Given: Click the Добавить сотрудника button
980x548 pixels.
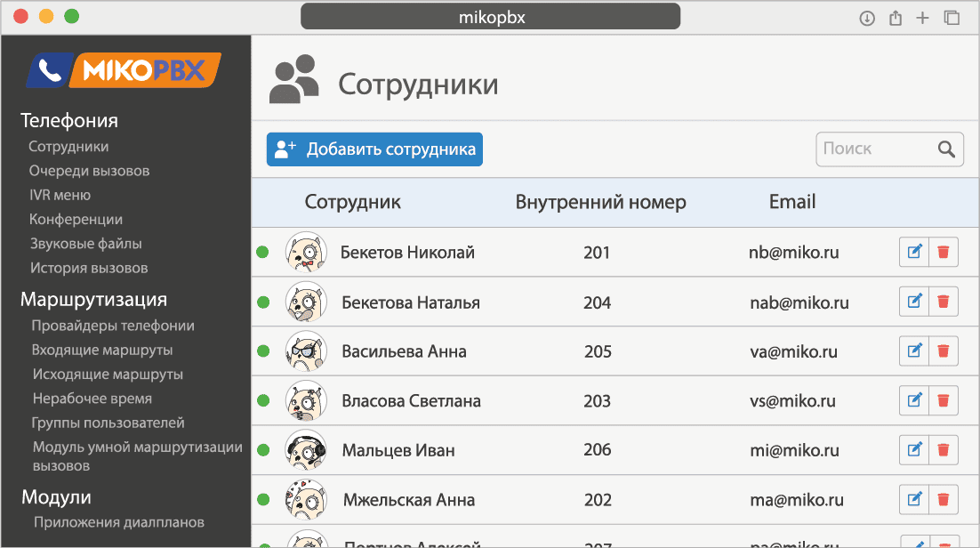Looking at the screenshot, I should pos(374,149).
